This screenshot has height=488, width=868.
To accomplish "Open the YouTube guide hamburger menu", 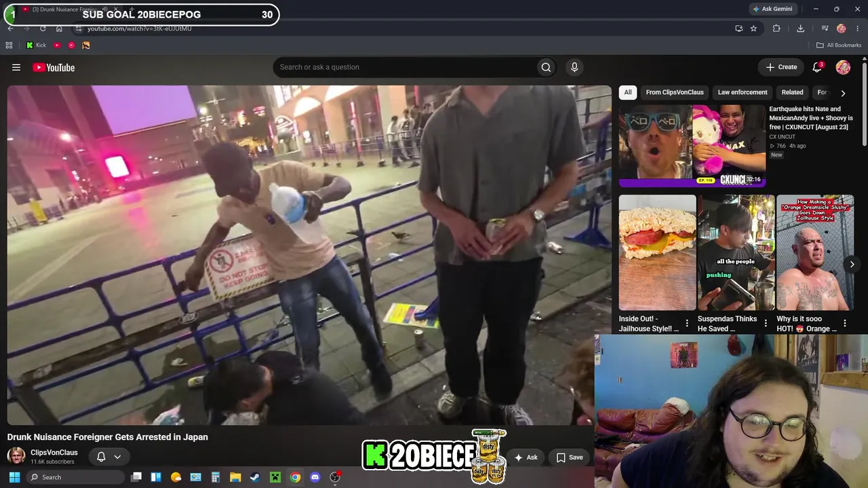I will click(x=16, y=67).
